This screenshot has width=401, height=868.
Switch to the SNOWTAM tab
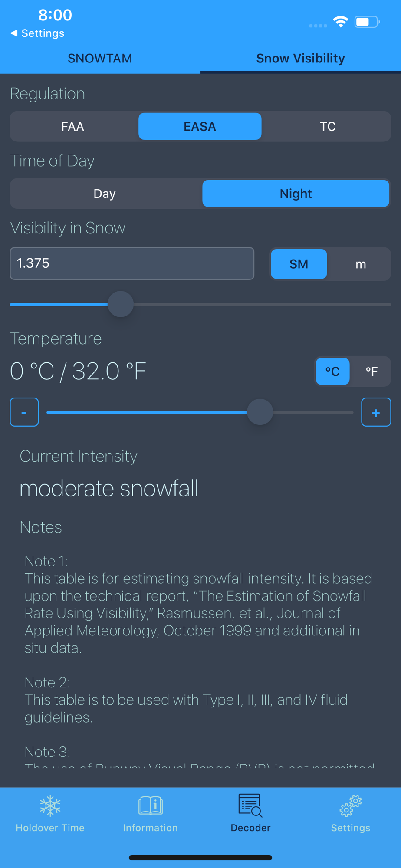[x=100, y=58]
